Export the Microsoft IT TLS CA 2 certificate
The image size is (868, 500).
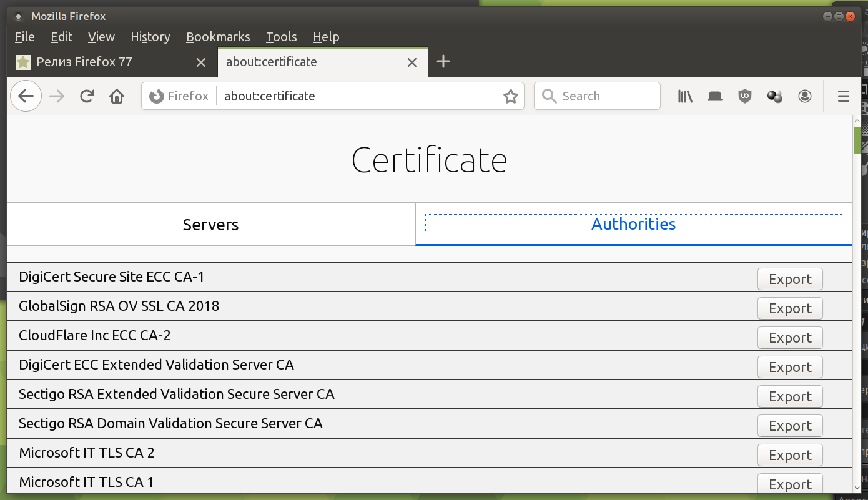790,455
